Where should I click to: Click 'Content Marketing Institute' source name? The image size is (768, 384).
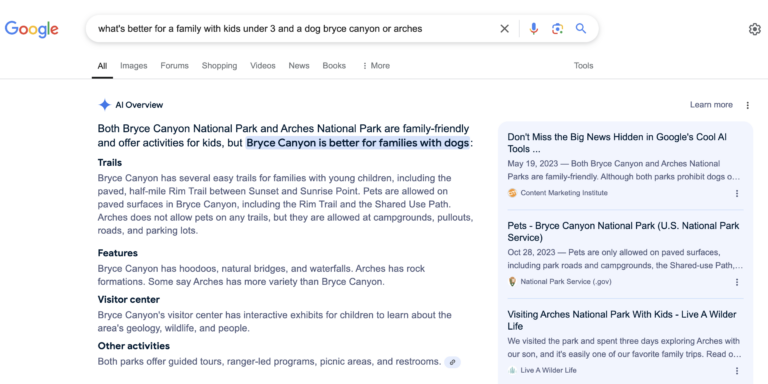point(564,193)
